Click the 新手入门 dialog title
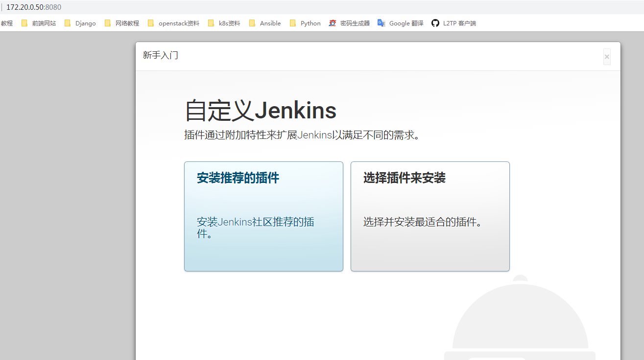The width and height of the screenshot is (644, 360). point(161,55)
